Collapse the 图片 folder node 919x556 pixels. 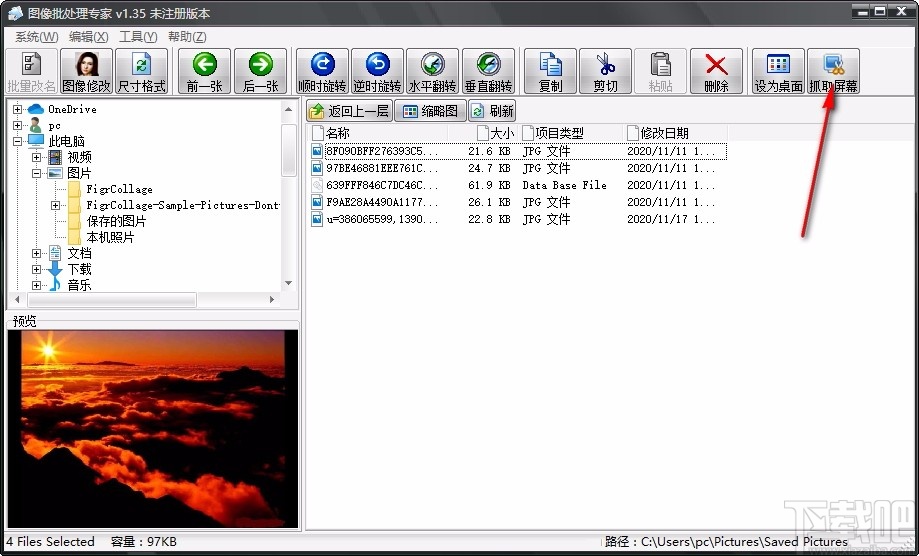click(x=36, y=173)
